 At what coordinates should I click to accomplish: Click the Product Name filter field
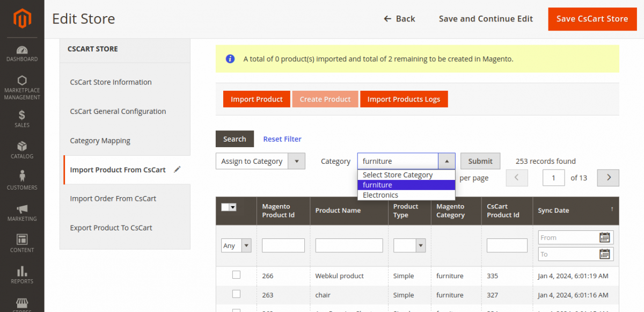pyautogui.click(x=349, y=245)
